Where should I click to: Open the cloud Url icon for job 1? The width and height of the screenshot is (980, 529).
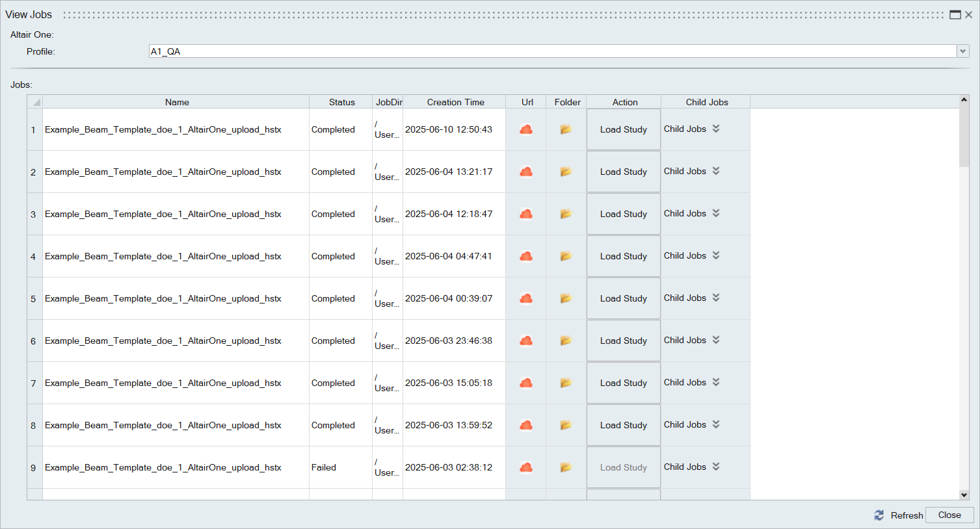[x=526, y=129]
